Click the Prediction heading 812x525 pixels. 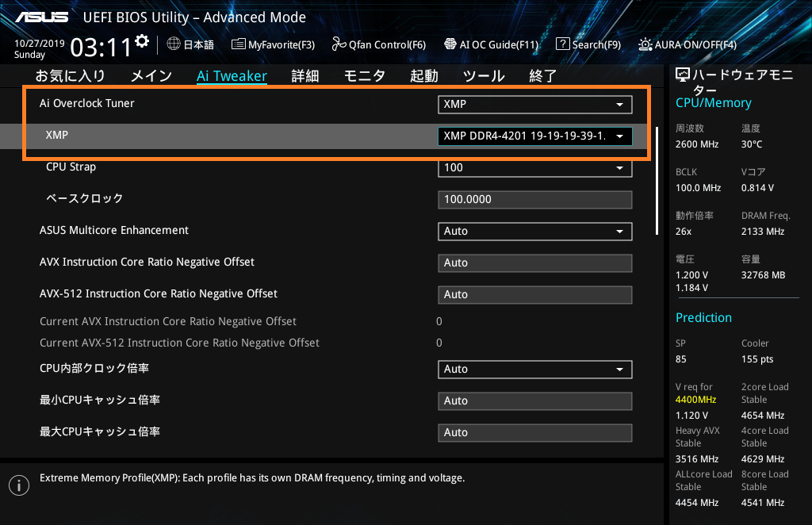703,317
